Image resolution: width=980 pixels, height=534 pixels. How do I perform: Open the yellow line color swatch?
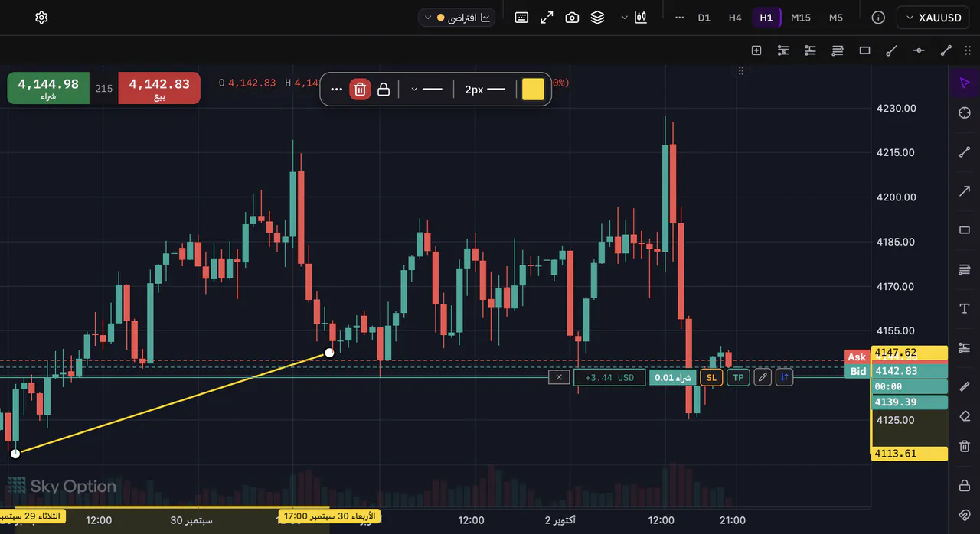(533, 90)
